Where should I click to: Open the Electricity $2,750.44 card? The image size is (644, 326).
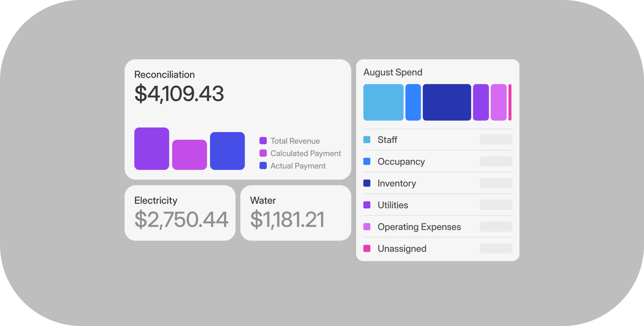pyautogui.click(x=180, y=213)
